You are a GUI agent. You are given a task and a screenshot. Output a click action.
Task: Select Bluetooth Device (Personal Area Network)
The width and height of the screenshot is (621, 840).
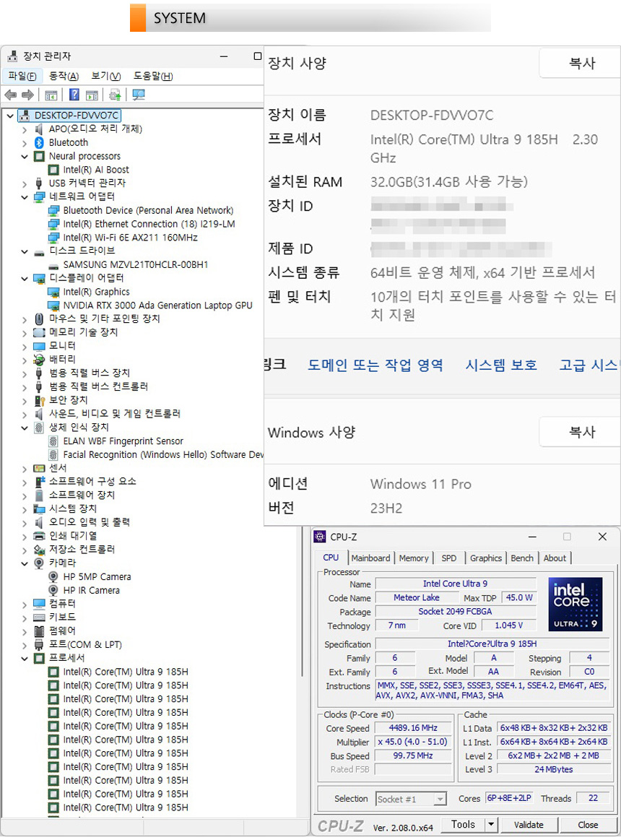(149, 210)
